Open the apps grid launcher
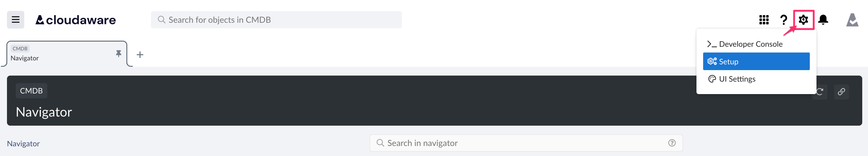The height and width of the screenshot is (156, 868). (x=763, y=20)
